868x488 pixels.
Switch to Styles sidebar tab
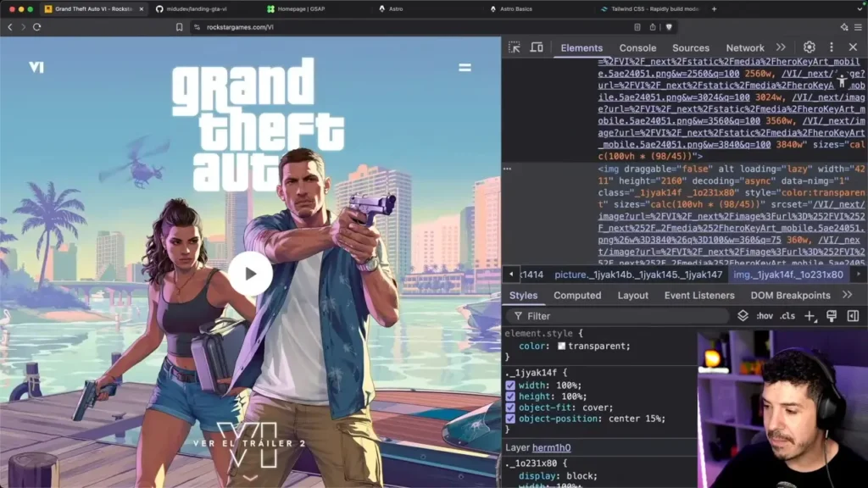click(x=523, y=296)
